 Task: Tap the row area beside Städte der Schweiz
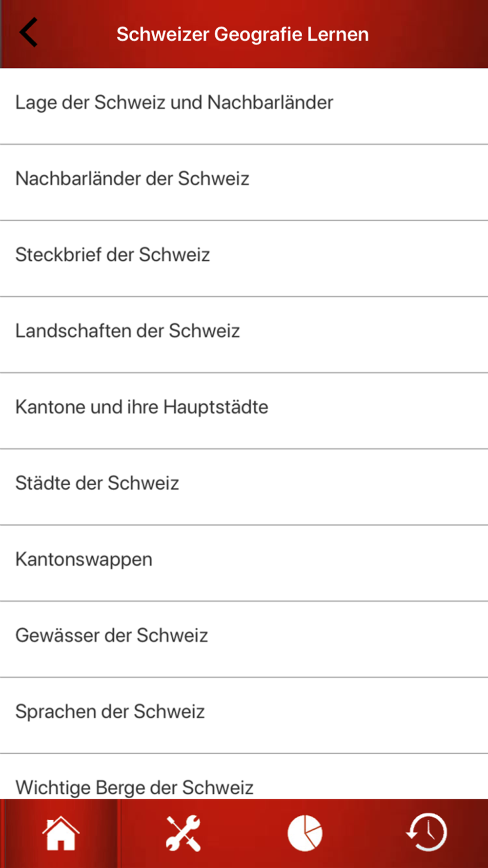tap(333, 487)
